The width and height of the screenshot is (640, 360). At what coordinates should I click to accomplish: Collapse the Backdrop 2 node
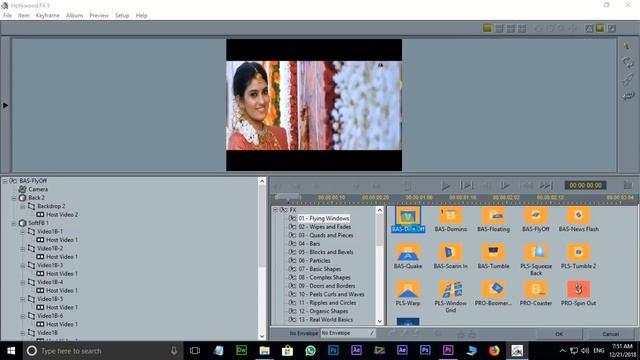pos(23,206)
